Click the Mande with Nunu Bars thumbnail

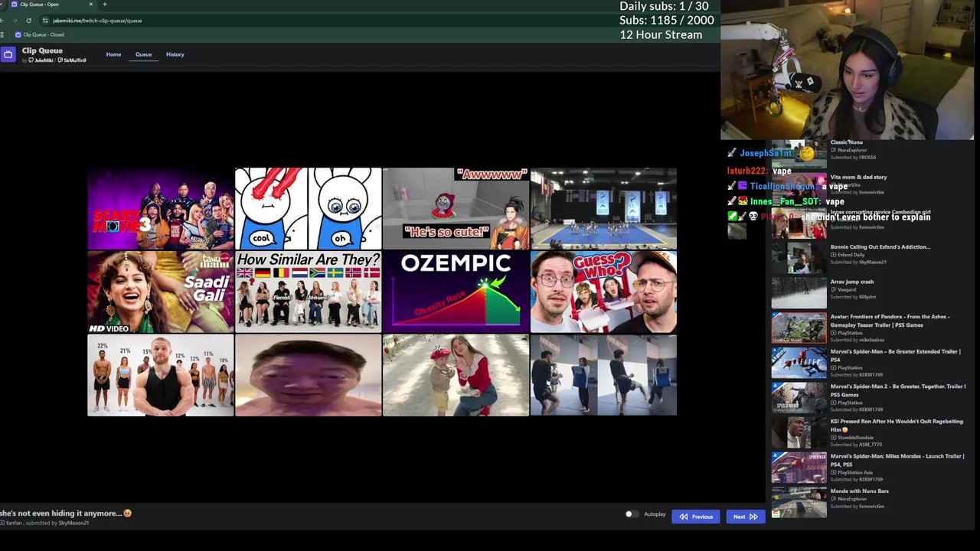799,502
